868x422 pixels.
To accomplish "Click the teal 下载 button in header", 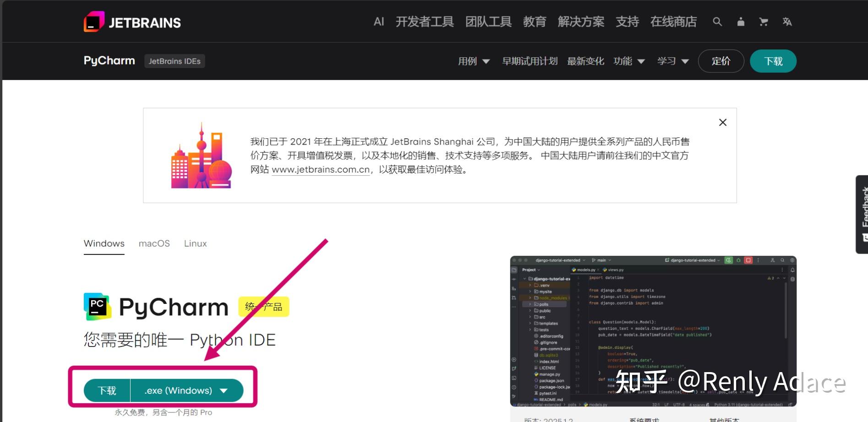I will click(773, 61).
